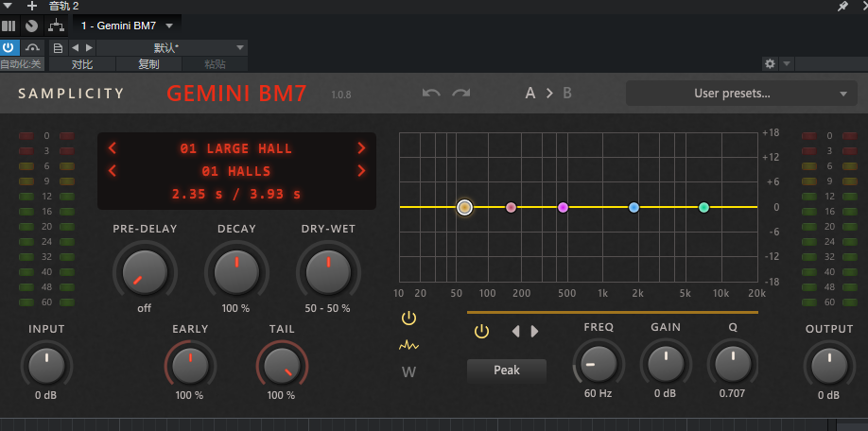This screenshot has width=868, height=431.
Task: Click the W icon below analyzer
Action: [408, 371]
